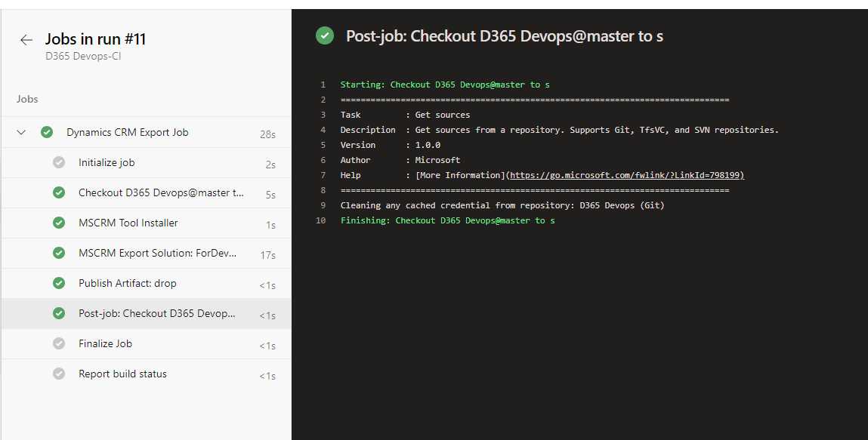Click the 17s duration of MSCRM Export Solution
This screenshot has width=868, height=440.
(268, 255)
